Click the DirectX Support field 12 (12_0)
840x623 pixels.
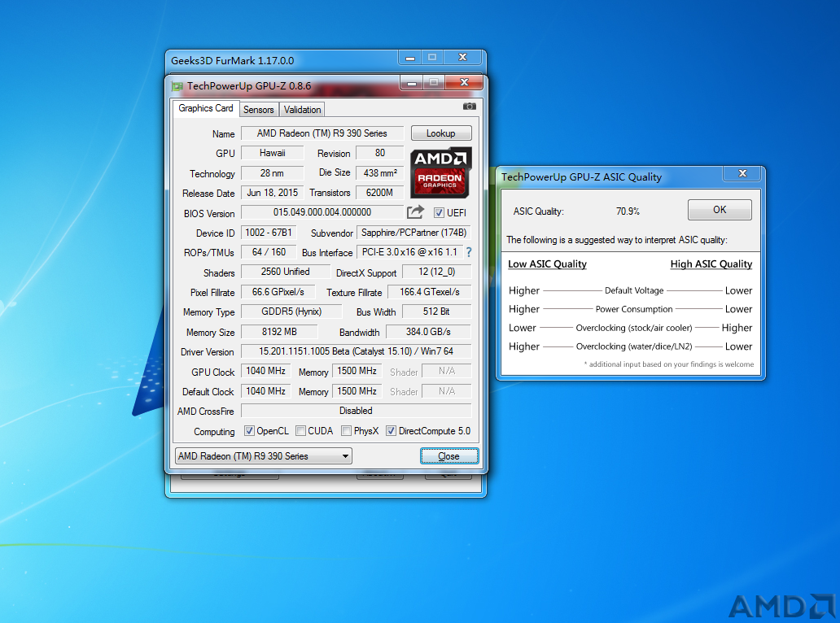[436, 272]
